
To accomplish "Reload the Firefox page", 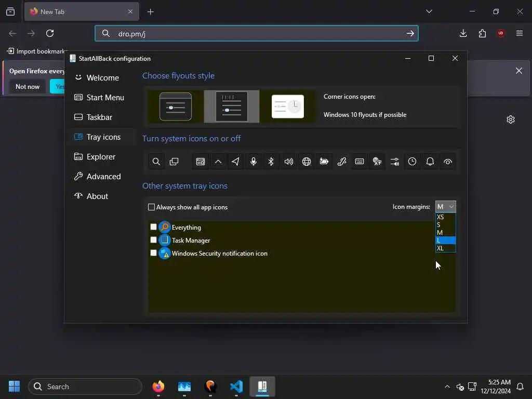I will (x=50, y=33).
